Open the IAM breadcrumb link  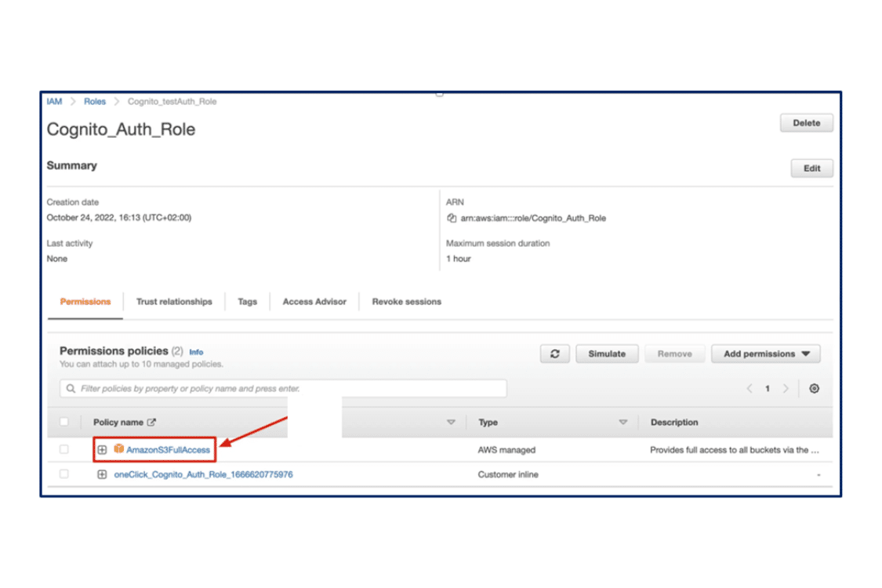pyautogui.click(x=55, y=101)
